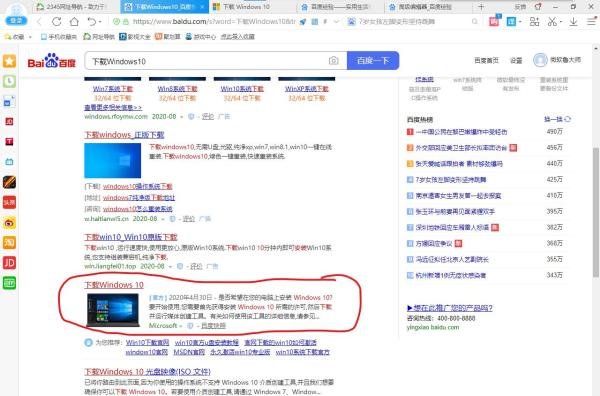Screen dimensions: 600x396
Task: Open the red toolbar icon with badge
Action: 494,21
